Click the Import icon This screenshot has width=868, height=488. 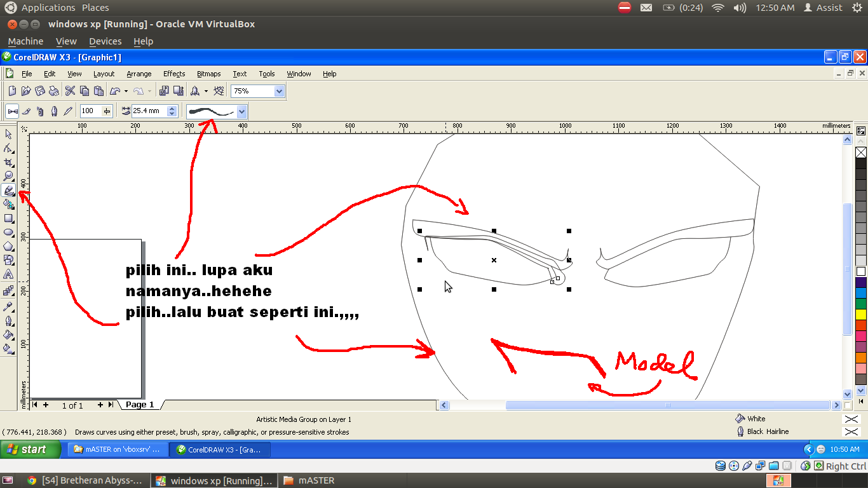tap(164, 91)
